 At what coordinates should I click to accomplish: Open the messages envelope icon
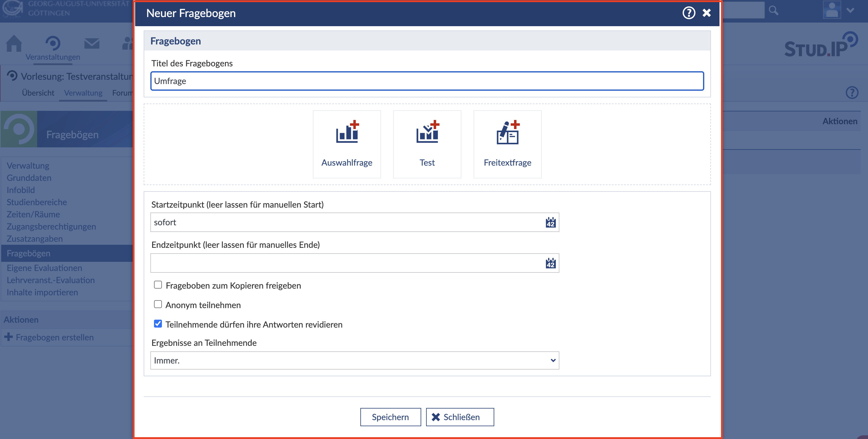pos(92,44)
